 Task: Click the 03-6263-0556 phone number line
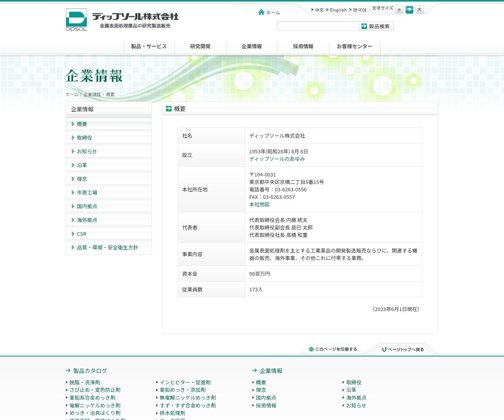pyautogui.click(x=278, y=189)
